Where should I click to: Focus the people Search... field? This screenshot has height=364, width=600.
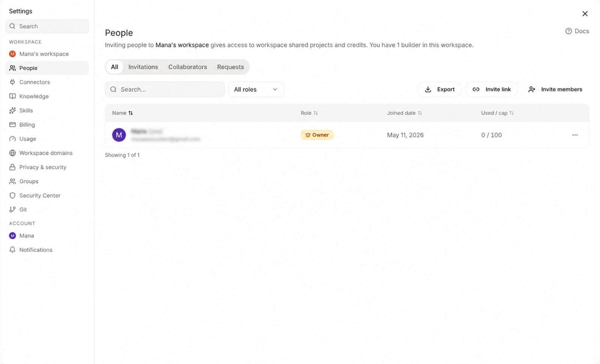(165, 90)
